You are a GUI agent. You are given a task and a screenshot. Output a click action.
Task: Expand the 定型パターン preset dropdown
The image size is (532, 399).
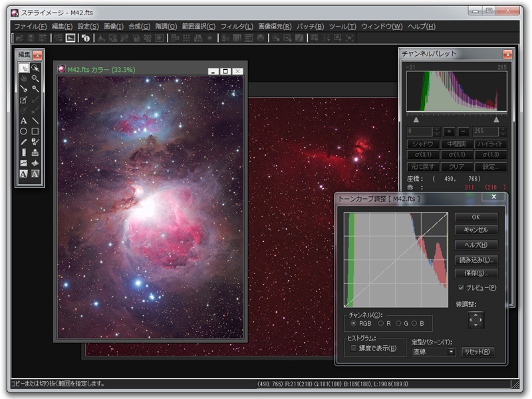[452, 352]
